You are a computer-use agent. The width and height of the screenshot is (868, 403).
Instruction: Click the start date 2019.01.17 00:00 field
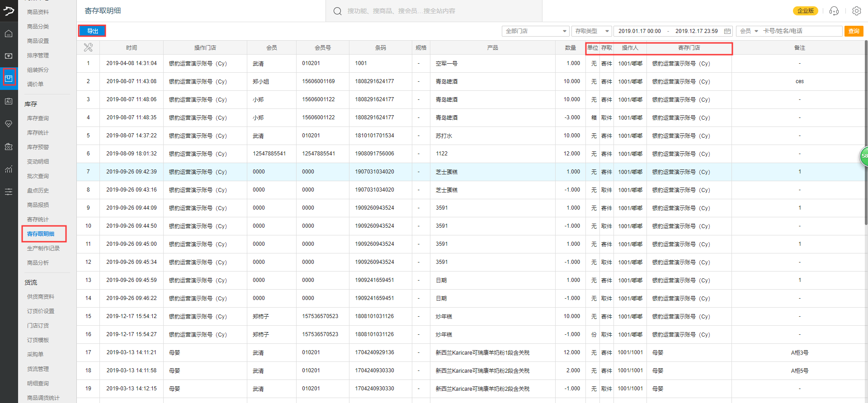pos(639,31)
